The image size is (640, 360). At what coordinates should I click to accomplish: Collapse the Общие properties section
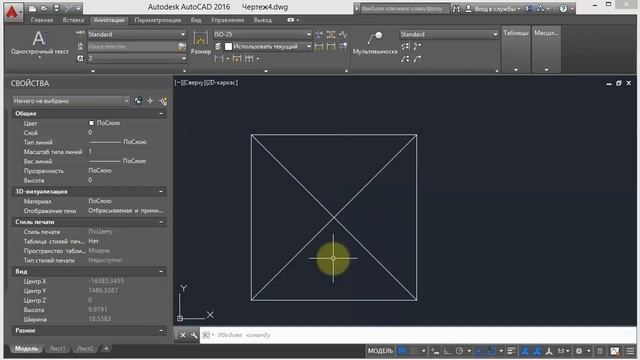pyautogui.click(x=161, y=113)
